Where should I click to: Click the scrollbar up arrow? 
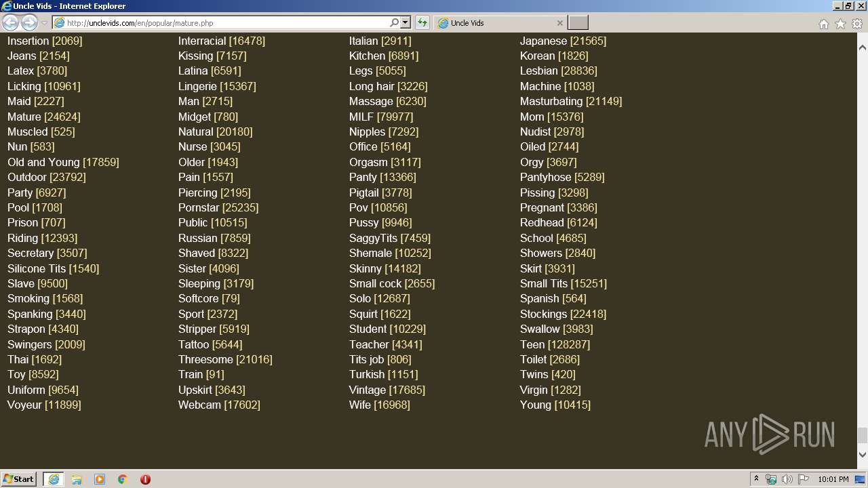[x=862, y=48]
